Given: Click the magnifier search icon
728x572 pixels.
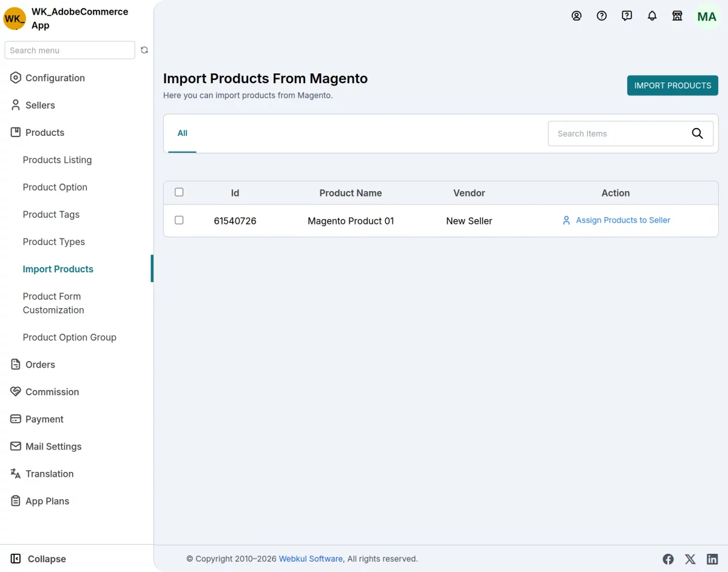Looking at the screenshot, I should point(697,133).
